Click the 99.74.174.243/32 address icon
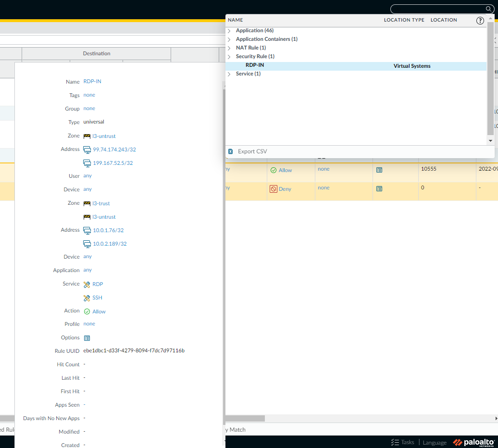The height and width of the screenshot is (448, 498). point(87,149)
